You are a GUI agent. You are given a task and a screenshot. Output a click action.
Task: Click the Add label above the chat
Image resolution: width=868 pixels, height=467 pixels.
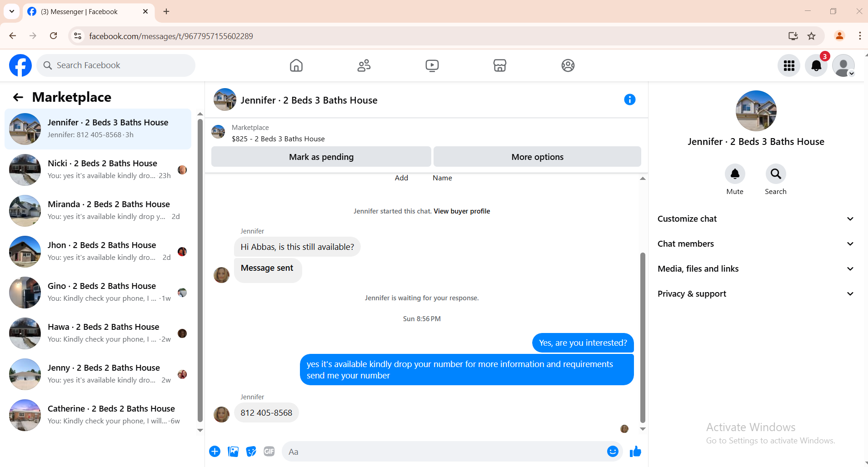[x=401, y=178]
